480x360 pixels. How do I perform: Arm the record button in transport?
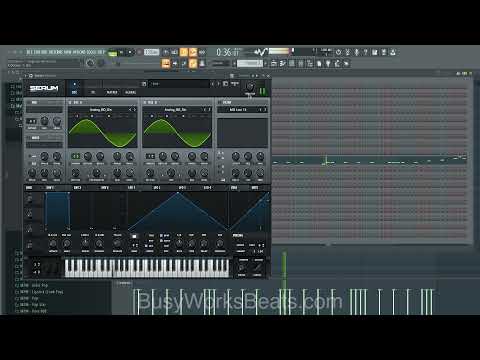(x=139, y=52)
